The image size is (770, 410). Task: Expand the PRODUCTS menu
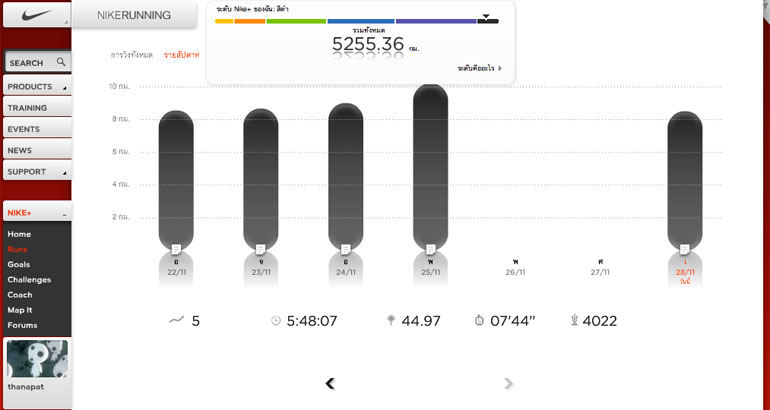coord(36,87)
